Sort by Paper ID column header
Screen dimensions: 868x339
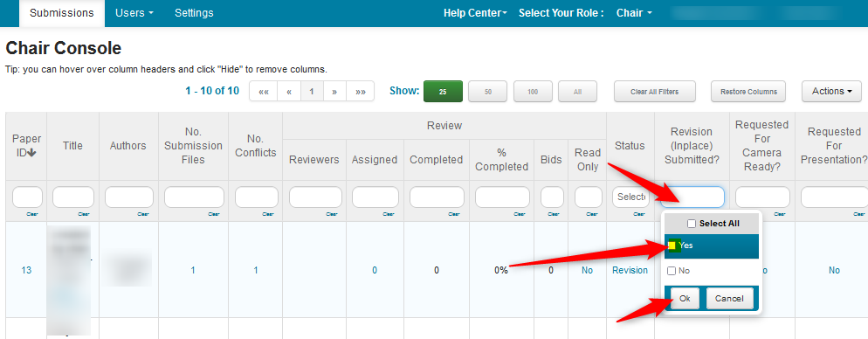(26, 146)
